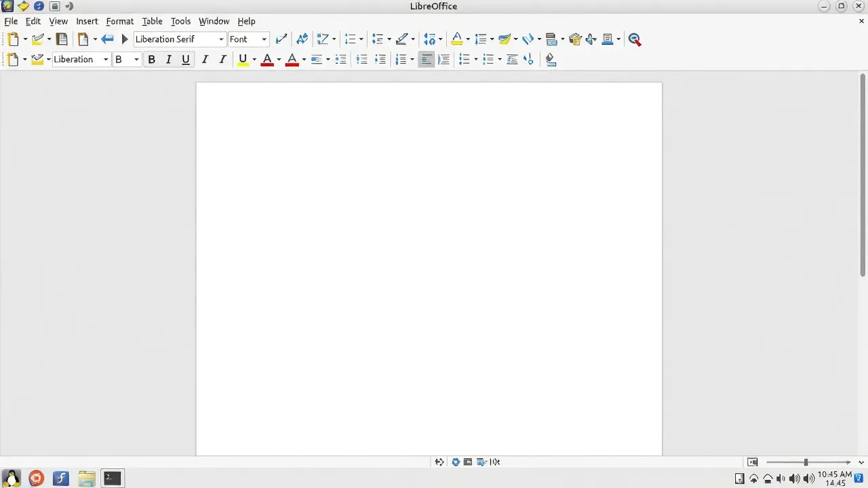868x488 pixels.
Task: Click the blue page monitor icon
Action: click(x=608, y=39)
